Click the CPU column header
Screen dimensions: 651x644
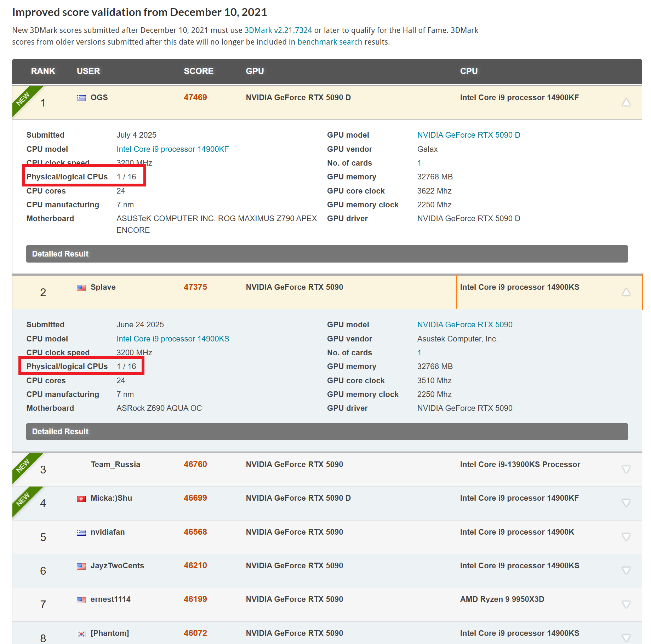point(469,71)
